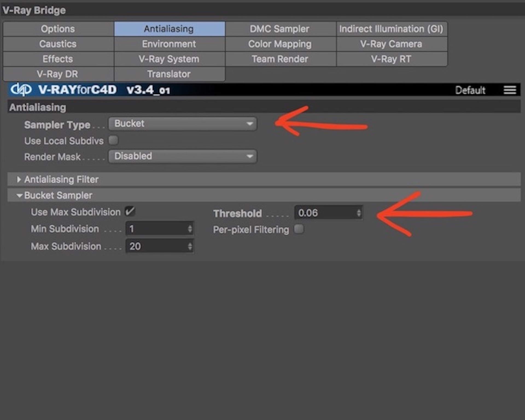This screenshot has height=420, width=525.
Task: Select the V-Ray DR tab
Action: 58,74
